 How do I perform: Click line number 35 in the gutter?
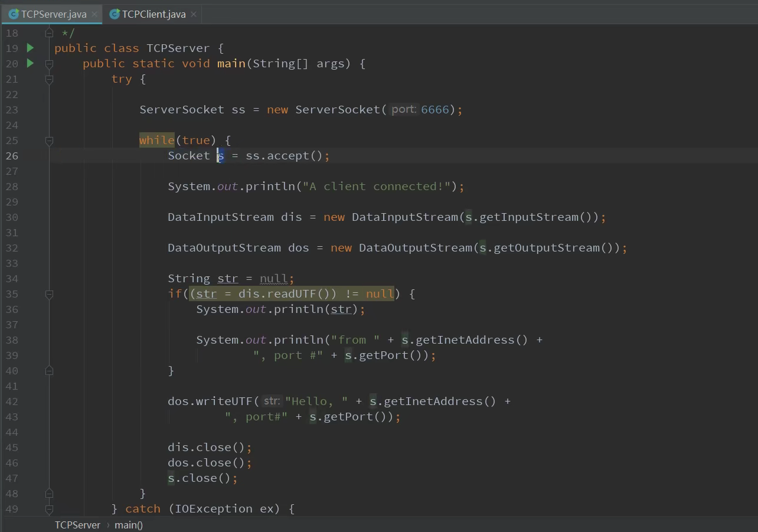pos(12,293)
